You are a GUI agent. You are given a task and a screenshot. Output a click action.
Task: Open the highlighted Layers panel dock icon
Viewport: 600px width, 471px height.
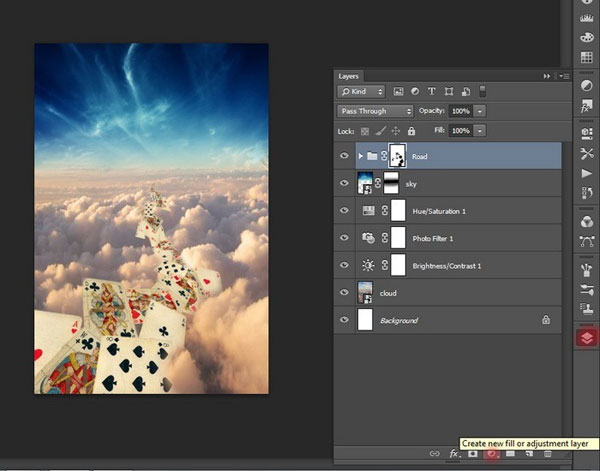pyautogui.click(x=587, y=338)
